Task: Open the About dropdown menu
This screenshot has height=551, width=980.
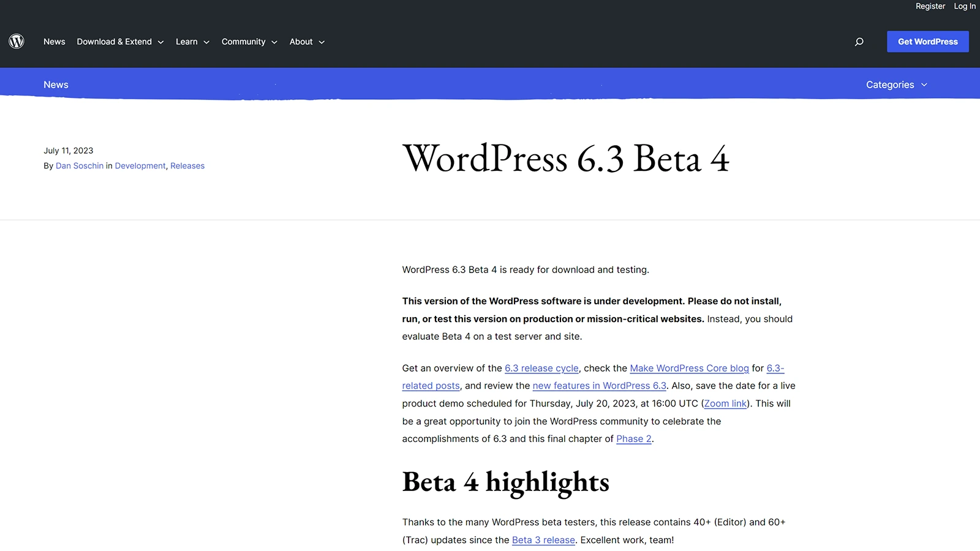Action: coord(307,42)
